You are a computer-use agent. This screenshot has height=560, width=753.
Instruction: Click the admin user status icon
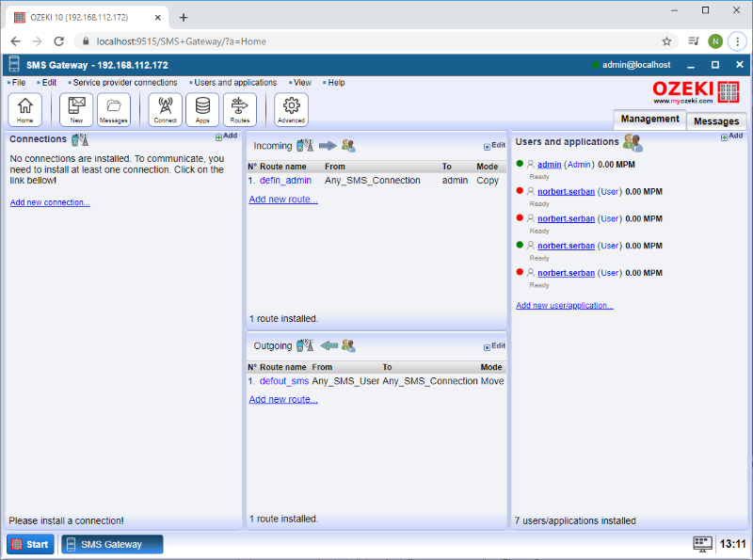click(x=520, y=163)
